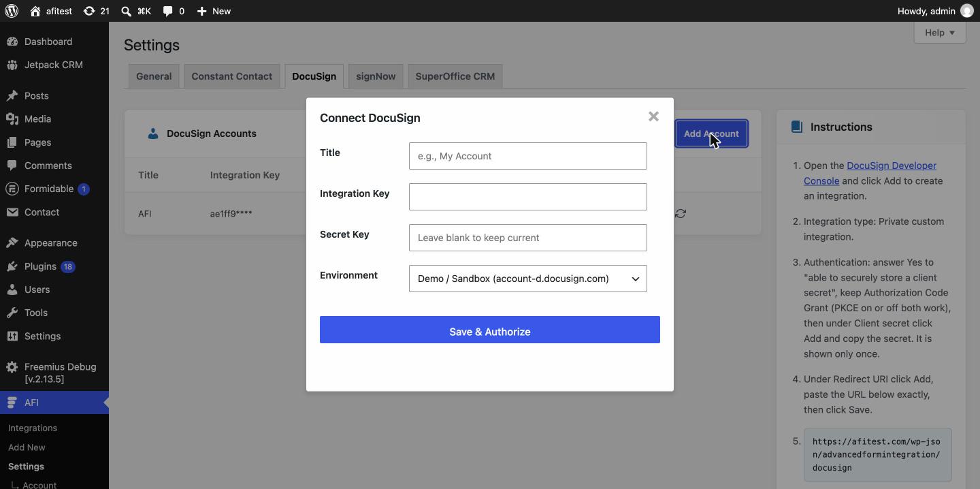Viewport: 980px width, 489px height.
Task: Focus the Integration Key field
Action: (x=528, y=197)
